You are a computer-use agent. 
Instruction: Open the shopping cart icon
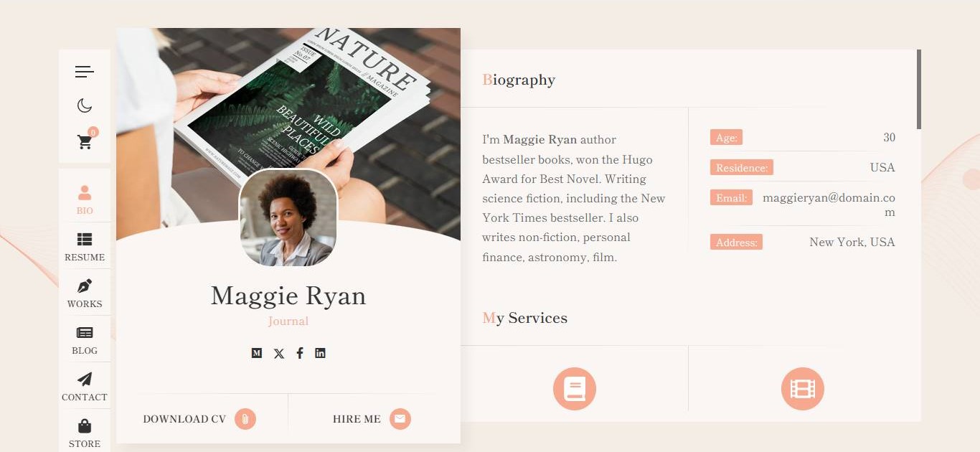(x=85, y=142)
